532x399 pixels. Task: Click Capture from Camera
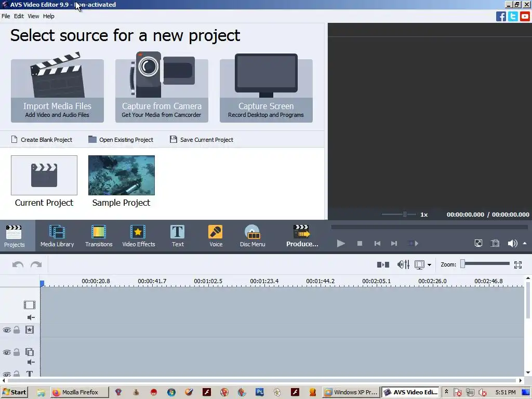tap(162, 87)
